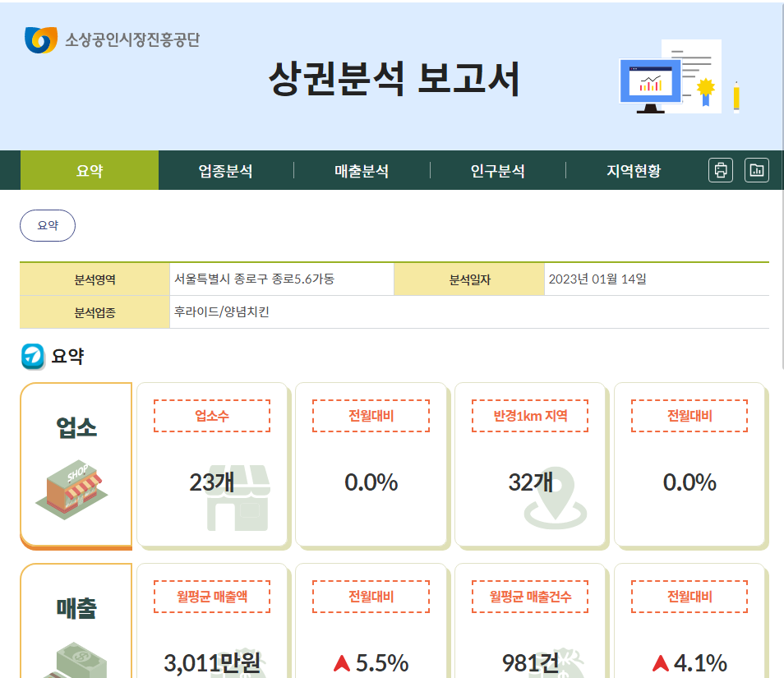
Task: Click the 2023년 01월 14일 date cell
Action: click(x=657, y=279)
